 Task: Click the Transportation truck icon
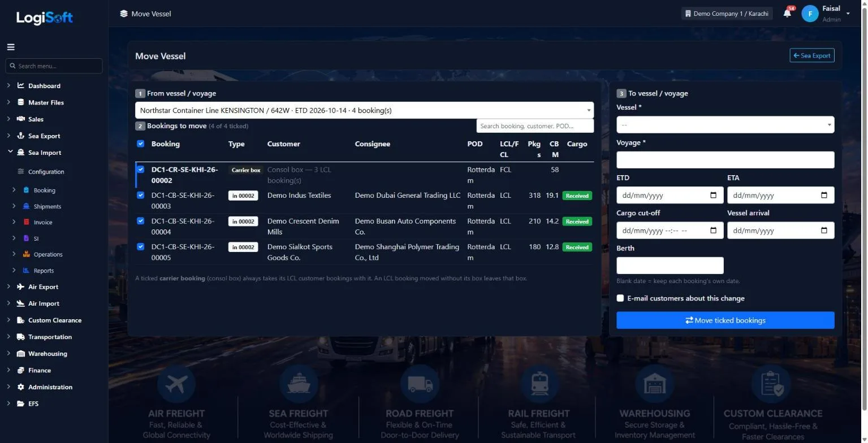click(x=21, y=337)
